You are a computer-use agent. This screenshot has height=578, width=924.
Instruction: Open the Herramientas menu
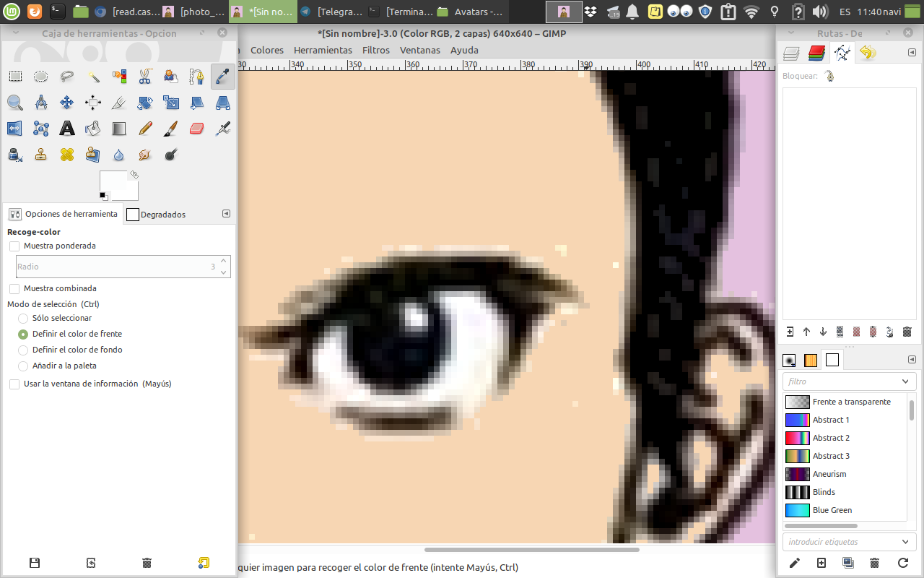(323, 50)
